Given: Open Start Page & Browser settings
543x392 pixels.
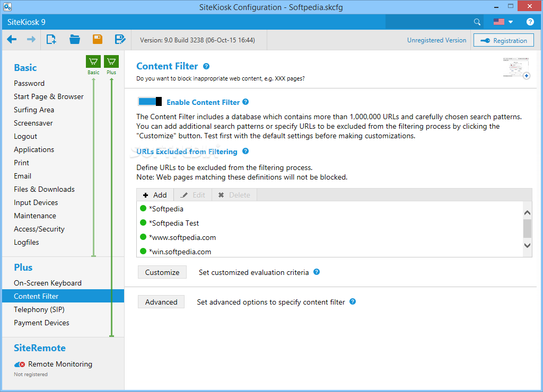Looking at the screenshot, I should pos(48,96).
